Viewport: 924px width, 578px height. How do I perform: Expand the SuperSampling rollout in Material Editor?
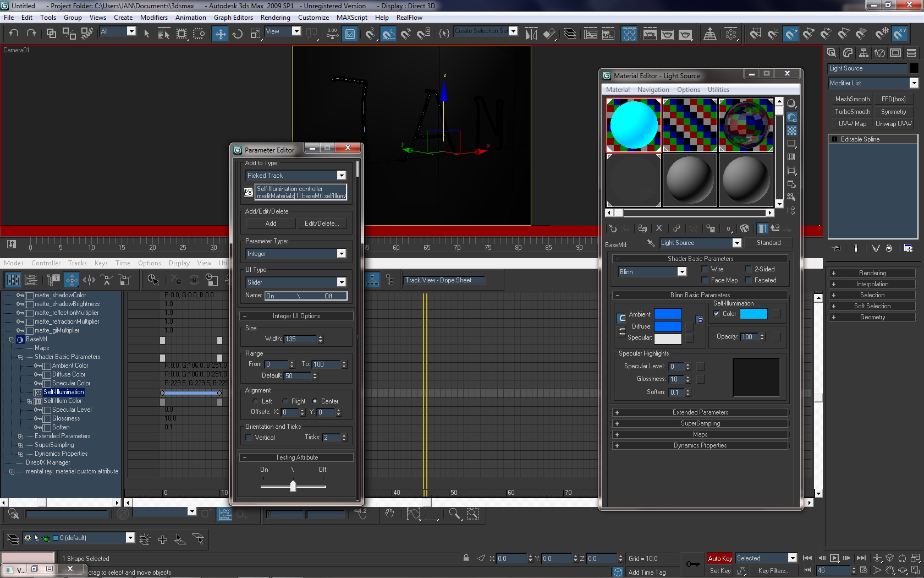700,423
